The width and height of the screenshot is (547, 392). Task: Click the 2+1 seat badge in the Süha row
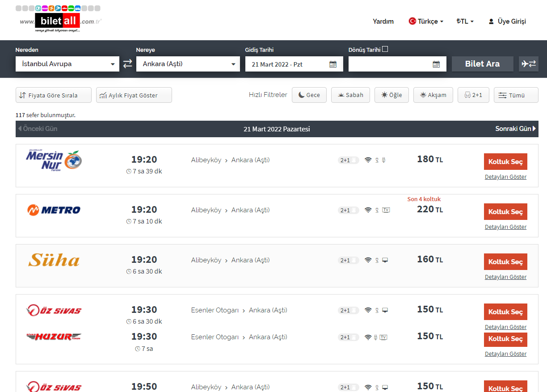(x=349, y=261)
